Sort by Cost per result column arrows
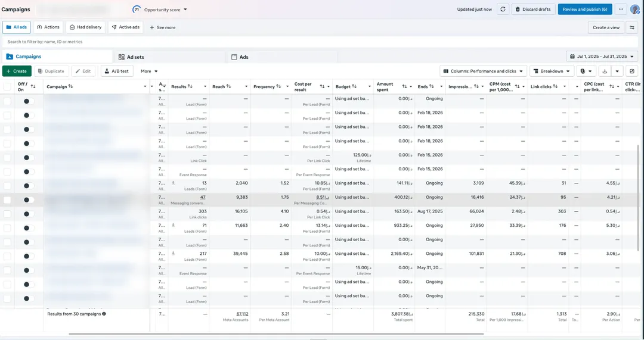The image size is (644, 340). click(323, 86)
